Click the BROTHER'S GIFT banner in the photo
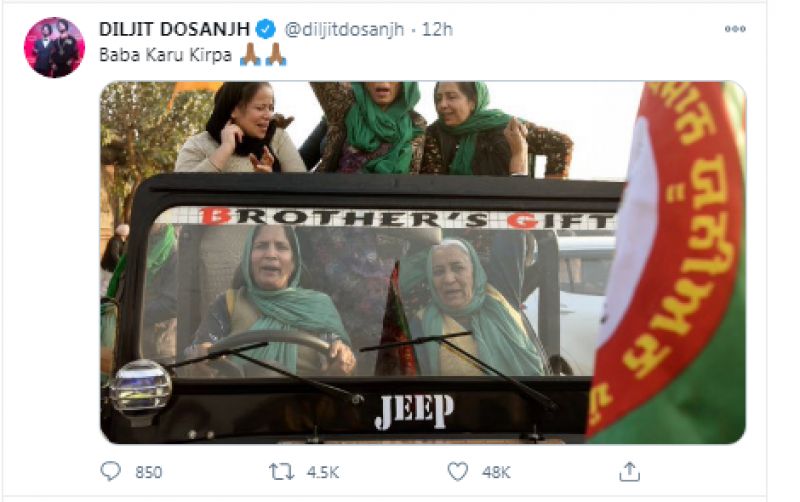 pos(406,219)
